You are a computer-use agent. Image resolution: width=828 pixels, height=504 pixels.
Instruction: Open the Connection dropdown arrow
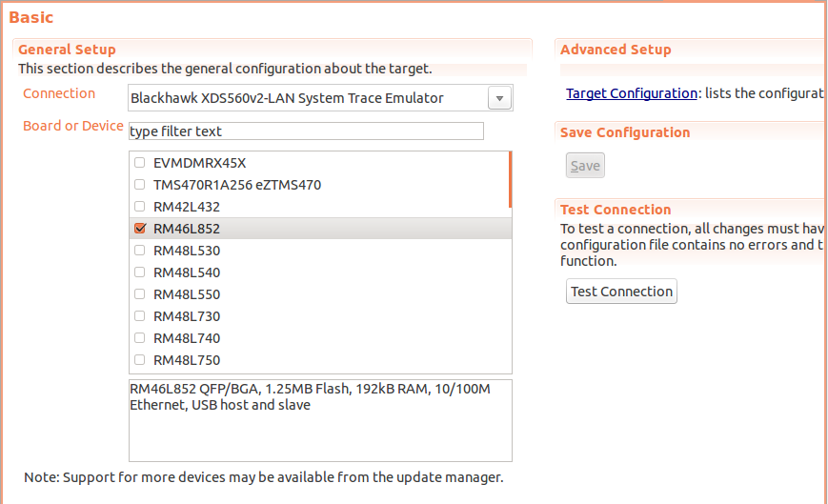(500, 98)
